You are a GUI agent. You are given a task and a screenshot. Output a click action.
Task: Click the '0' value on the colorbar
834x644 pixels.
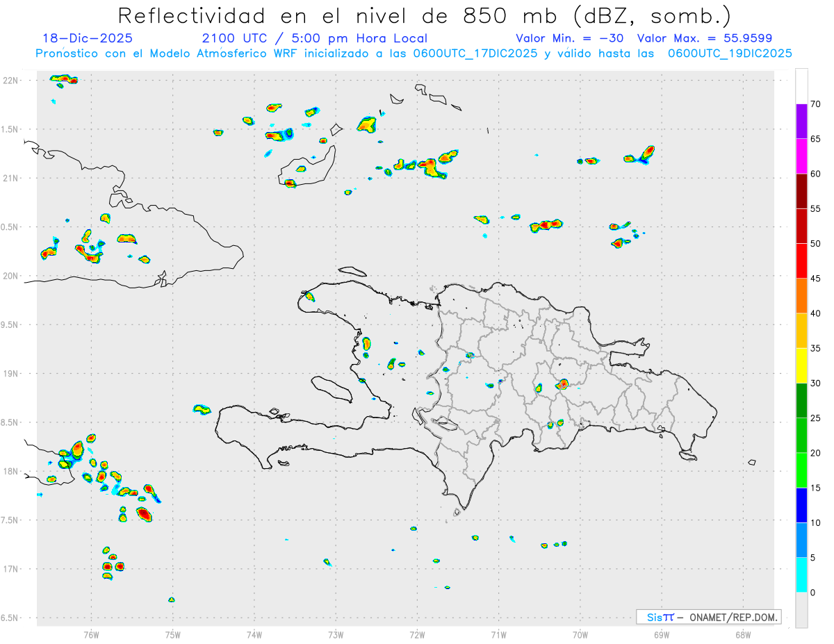click(812, 593)
